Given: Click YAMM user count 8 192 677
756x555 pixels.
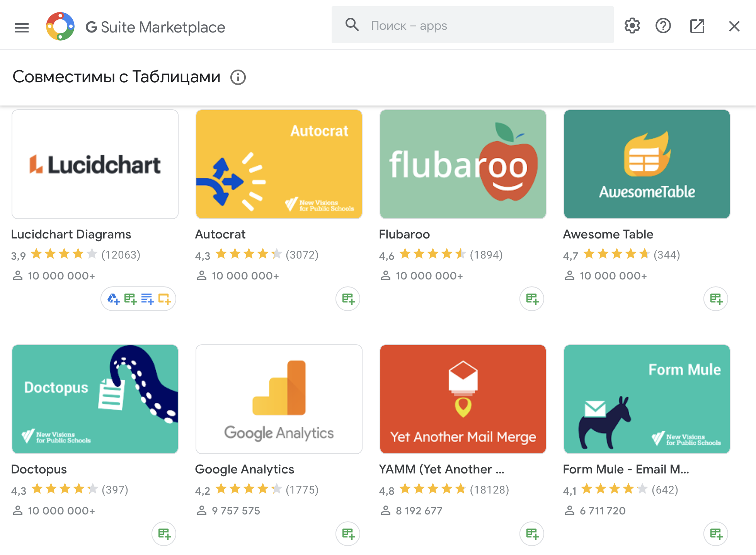Looking at the screenshot, I should [x=419, y=511].
